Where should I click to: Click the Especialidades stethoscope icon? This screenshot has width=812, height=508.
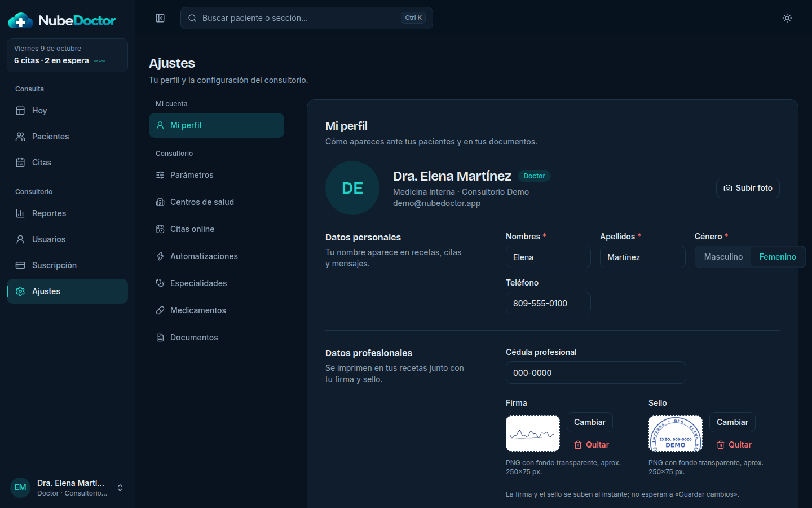pos(160,283)
